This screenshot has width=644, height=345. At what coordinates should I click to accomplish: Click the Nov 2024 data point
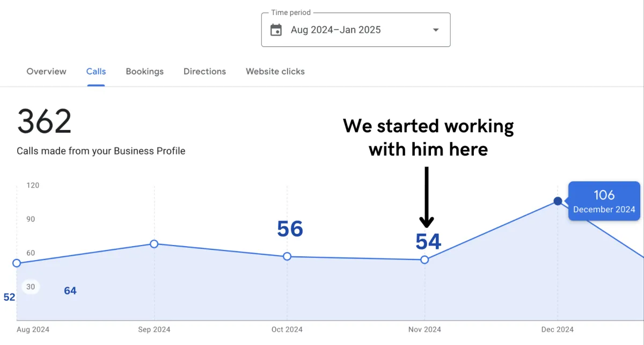[x=425, y=260]
